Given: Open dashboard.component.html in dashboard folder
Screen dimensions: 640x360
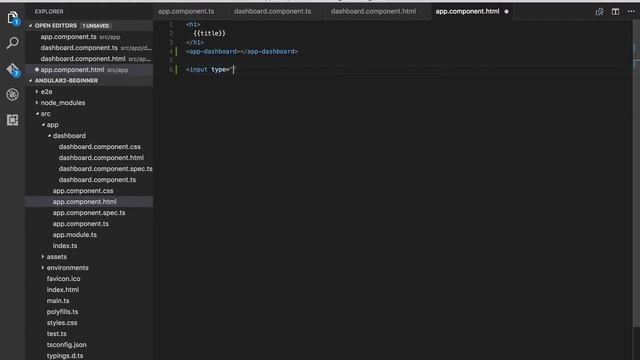Looking at the screenshot, I should pyautogui.click(x=89, y=158).
